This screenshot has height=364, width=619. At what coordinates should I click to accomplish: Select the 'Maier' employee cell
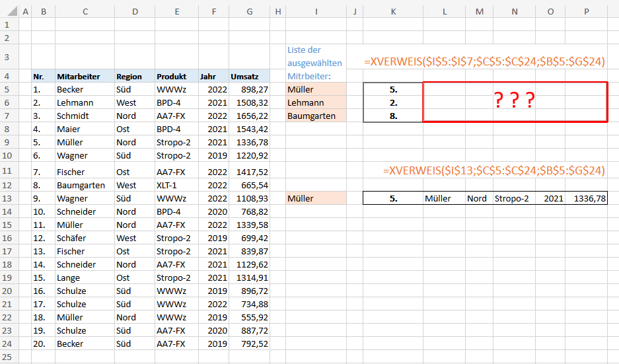[x=85, y=129]
